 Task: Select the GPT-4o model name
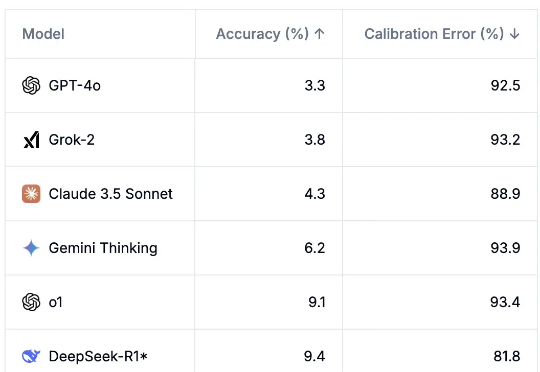coord(75,85)
